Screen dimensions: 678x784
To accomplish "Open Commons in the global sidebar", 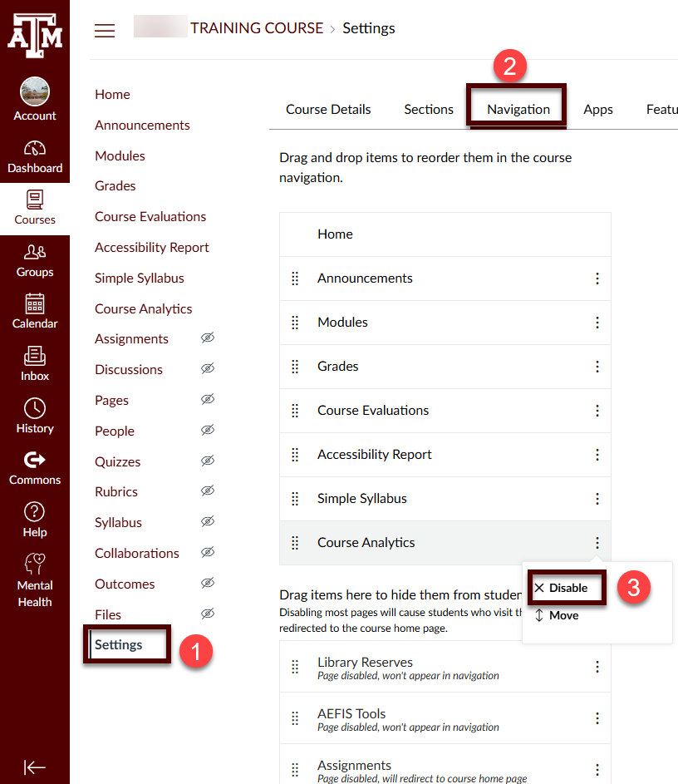I will pyautogui.click(x=35, y=468).
